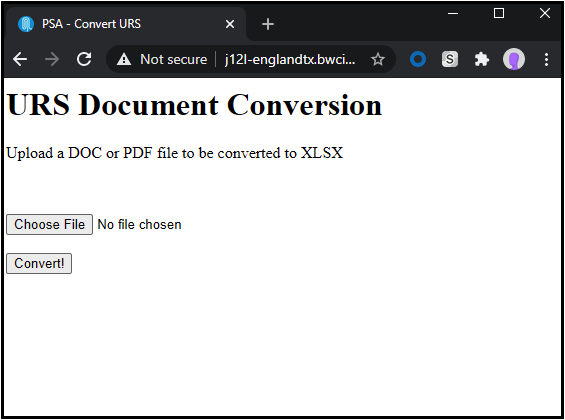This screenshot has height=420, width=565.
Task: Open a new tab with plus button
Action: click(x=268, y=24)
